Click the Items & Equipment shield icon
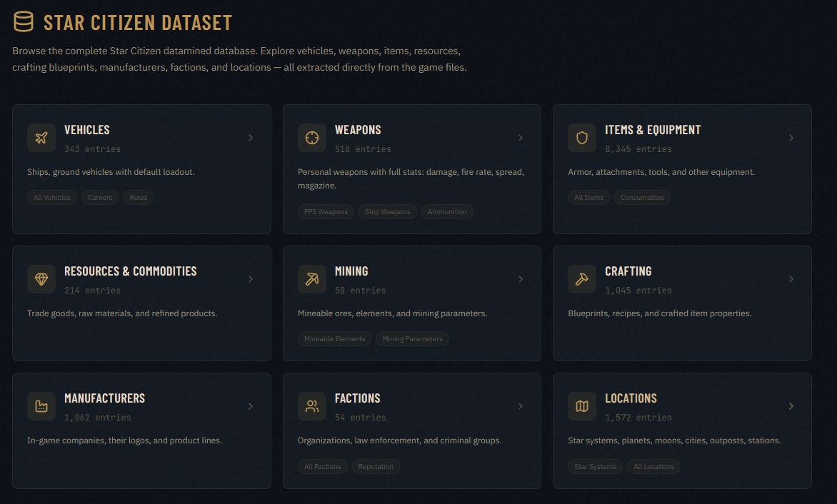Viewport: 837px width, 504px height. [x=582, y=138]
